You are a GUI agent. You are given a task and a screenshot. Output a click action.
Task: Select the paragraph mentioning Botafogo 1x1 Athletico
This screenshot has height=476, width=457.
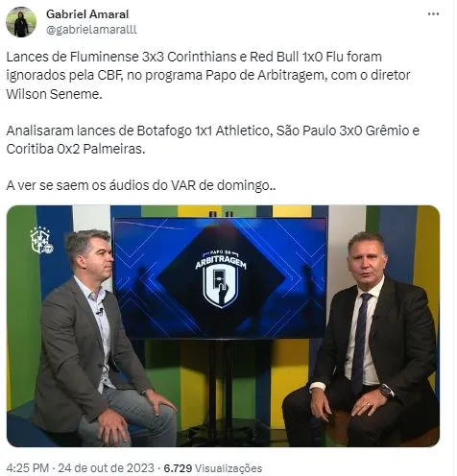(212, 140)
